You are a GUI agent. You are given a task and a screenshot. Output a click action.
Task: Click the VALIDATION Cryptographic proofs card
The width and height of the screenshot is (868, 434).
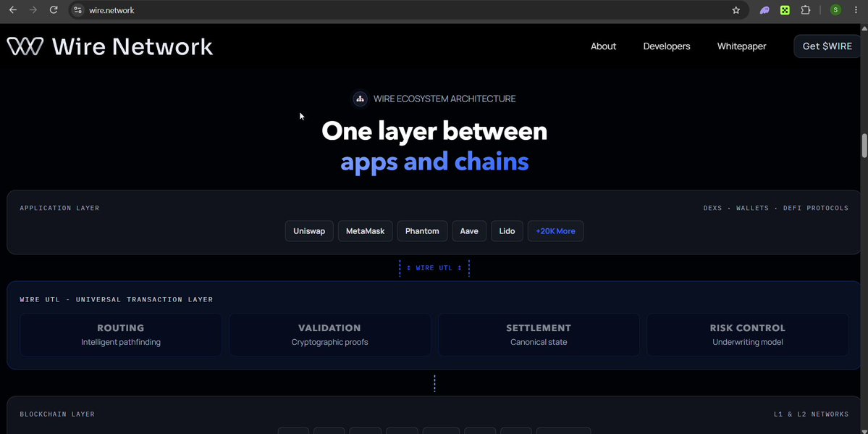(330, 335)
